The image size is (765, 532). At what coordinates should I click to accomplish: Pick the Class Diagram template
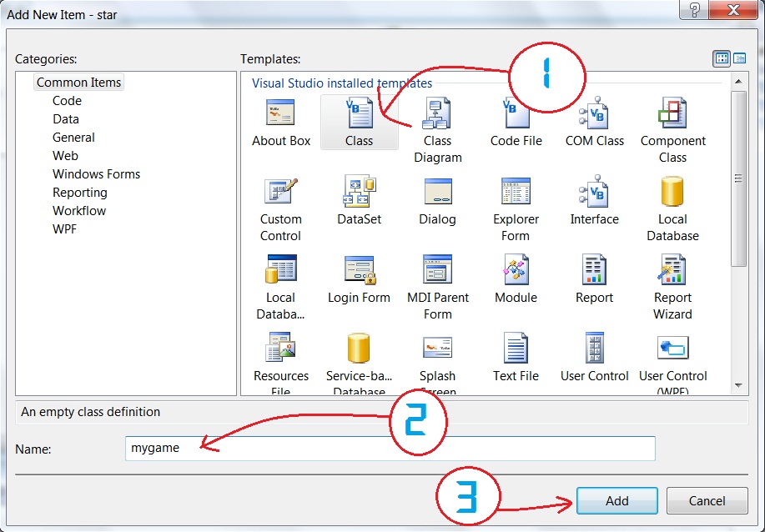[x=437, y=130]
